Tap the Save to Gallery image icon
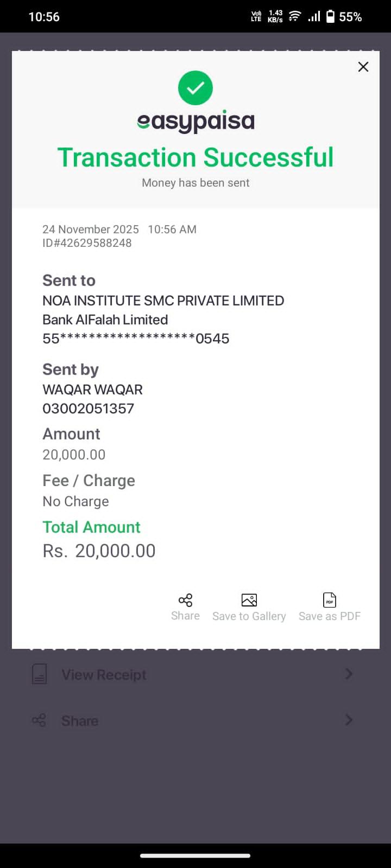The height and width of the screenshot is (868, 391). tap(249, 600)
